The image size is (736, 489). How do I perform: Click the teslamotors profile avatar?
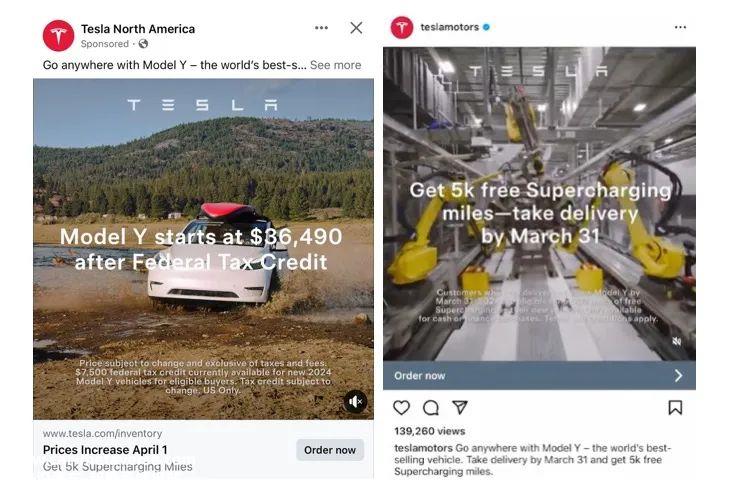(x=402, y=27)
